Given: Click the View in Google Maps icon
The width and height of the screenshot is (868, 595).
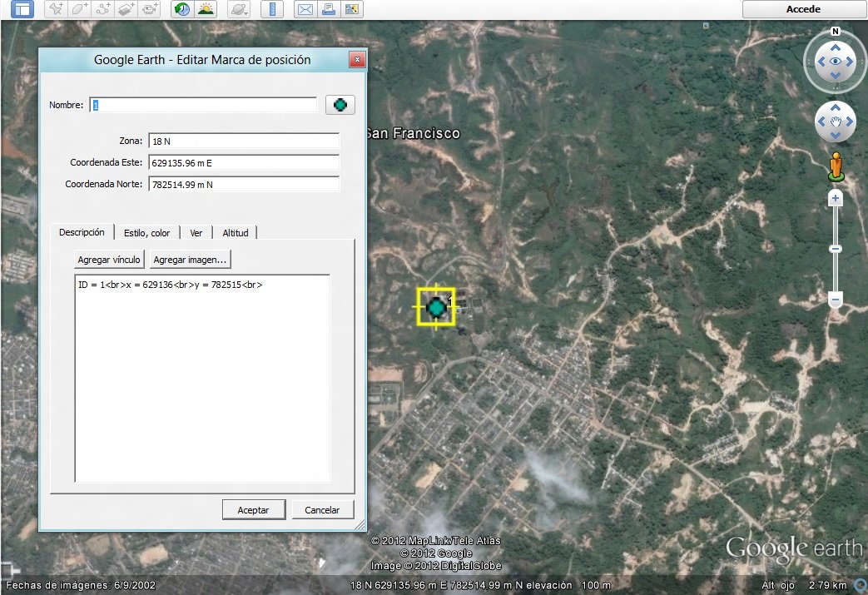Looking at the screenshot, I should pos(351,9).
